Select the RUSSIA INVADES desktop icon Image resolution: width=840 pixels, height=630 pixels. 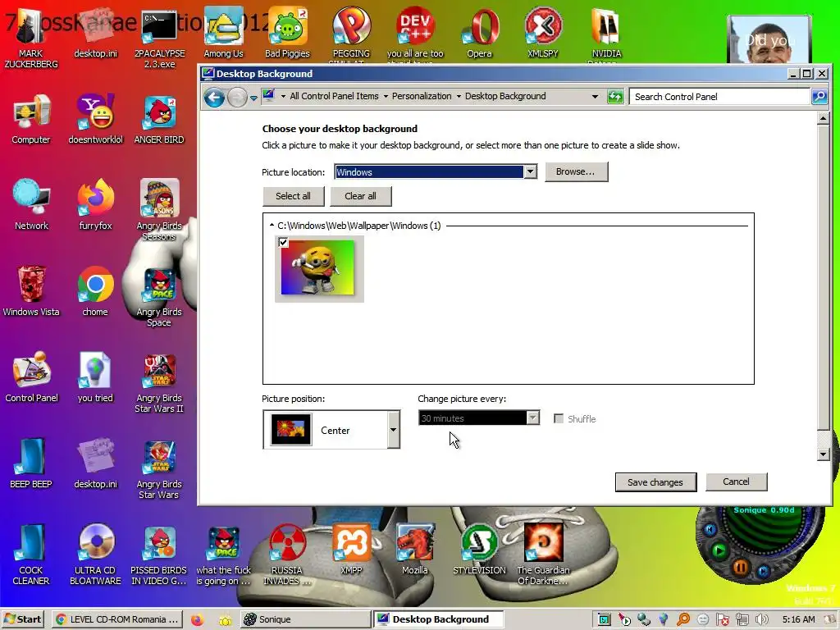tap(287, 555)
